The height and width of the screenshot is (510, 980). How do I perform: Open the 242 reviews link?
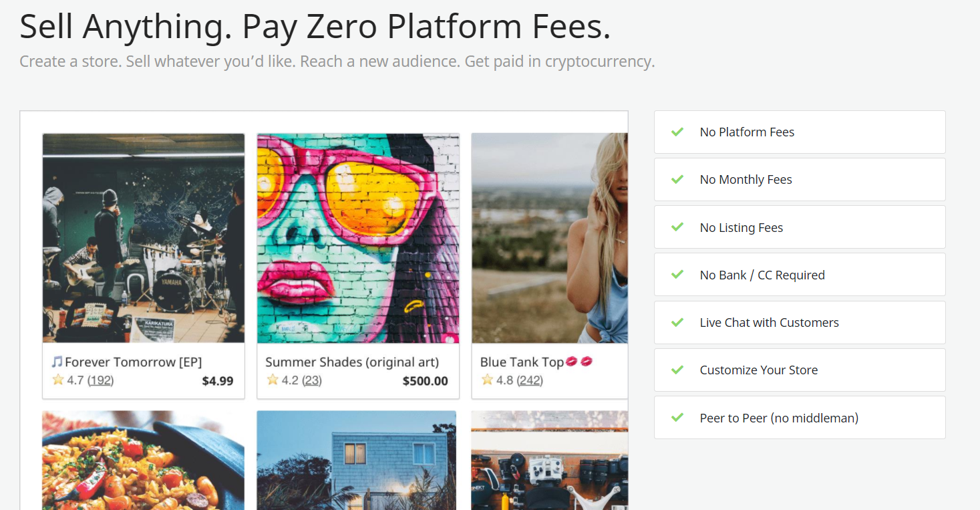tap(530, 380)
